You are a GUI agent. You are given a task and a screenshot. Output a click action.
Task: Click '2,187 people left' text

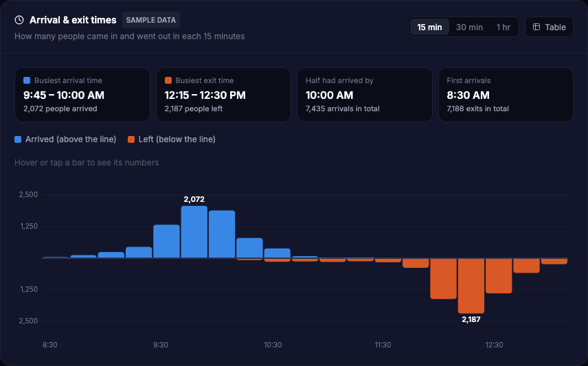(x=194, y=108)
